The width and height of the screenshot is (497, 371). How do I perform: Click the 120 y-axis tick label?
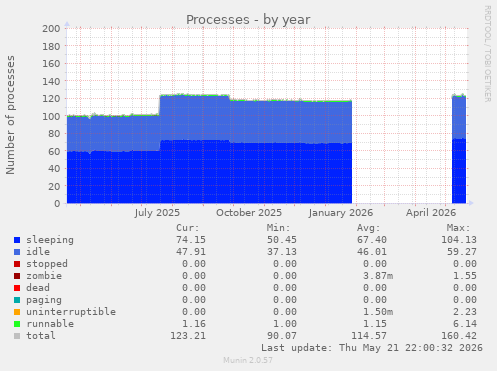click(51, 99)
